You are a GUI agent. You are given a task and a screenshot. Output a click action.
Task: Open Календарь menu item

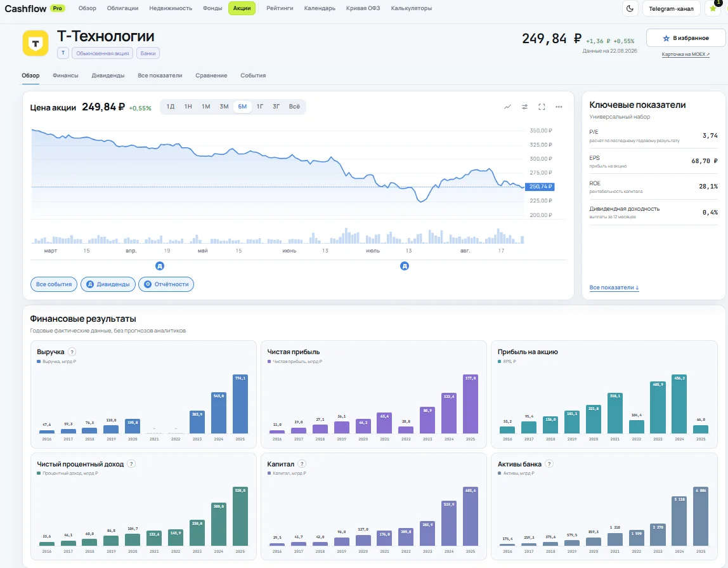(x=320, y=8)
